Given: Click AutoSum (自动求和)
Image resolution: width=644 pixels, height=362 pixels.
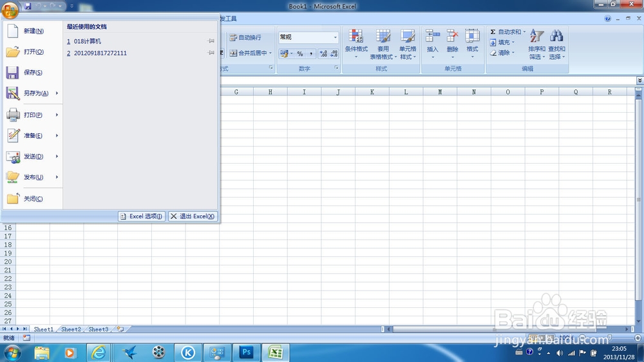Looking at the screenshot, I should click(505, 32).
